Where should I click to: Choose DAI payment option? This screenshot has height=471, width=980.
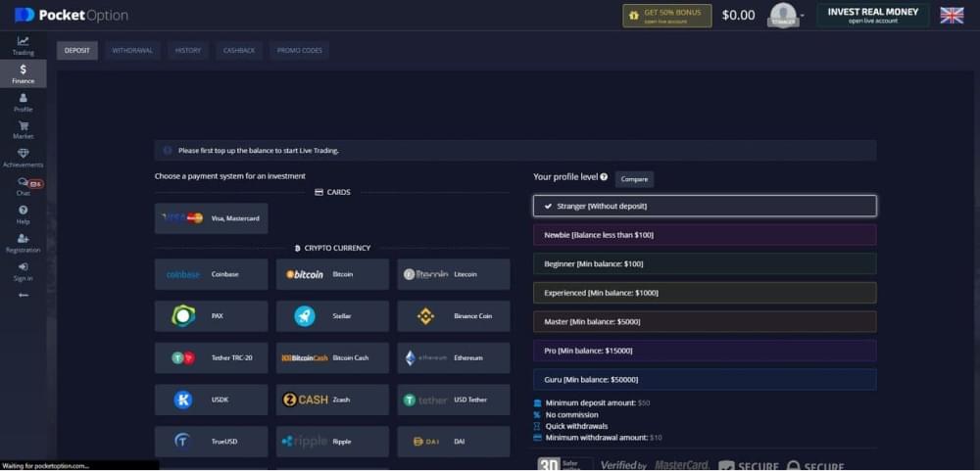point(454,442)
